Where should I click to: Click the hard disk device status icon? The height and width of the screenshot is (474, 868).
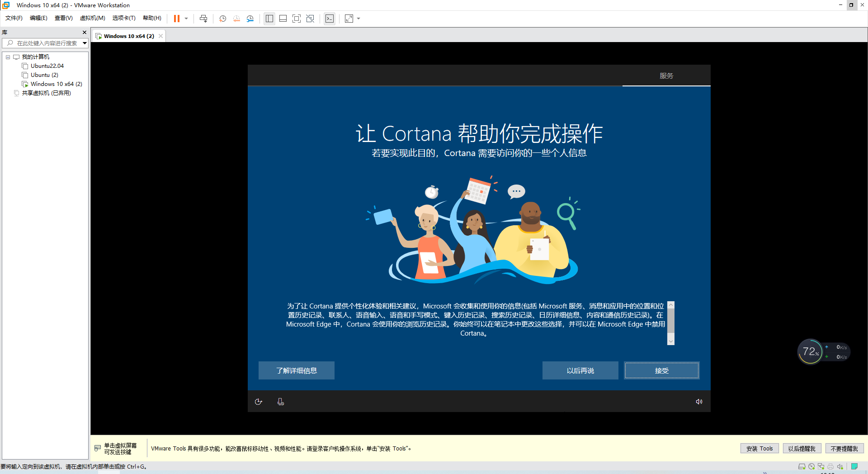[x=802, y=466]
